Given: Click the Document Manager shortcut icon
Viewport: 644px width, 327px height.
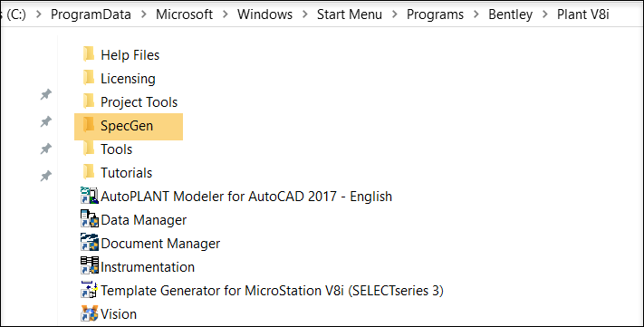Looking at the screenshot, I should pos(89,243).
